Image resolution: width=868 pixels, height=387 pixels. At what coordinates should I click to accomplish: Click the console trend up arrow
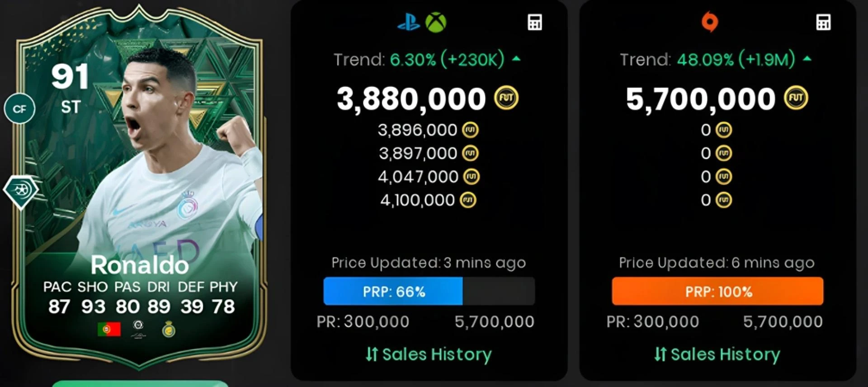pyautogui.click(x=516, y=59)
